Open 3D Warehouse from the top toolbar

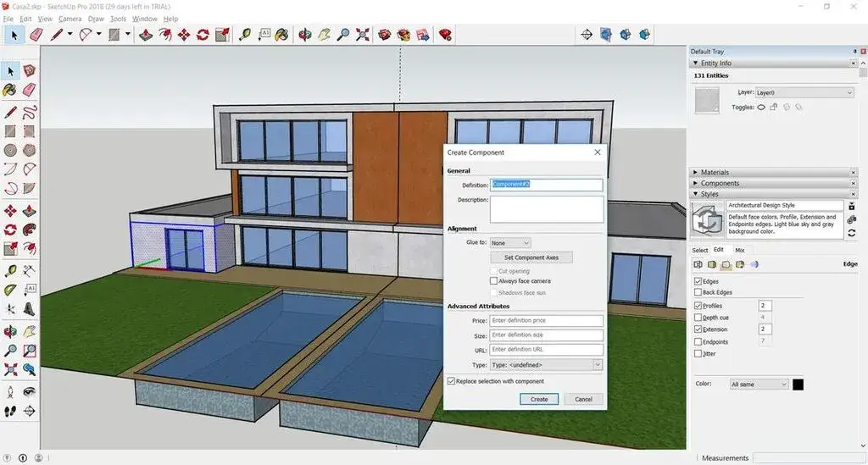[x=385, y=35]
